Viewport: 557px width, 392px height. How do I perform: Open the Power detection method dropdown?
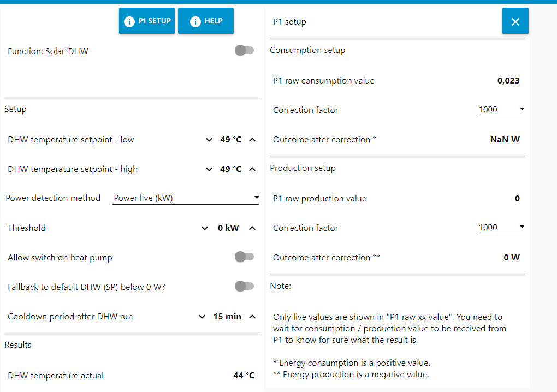point(186,198)
